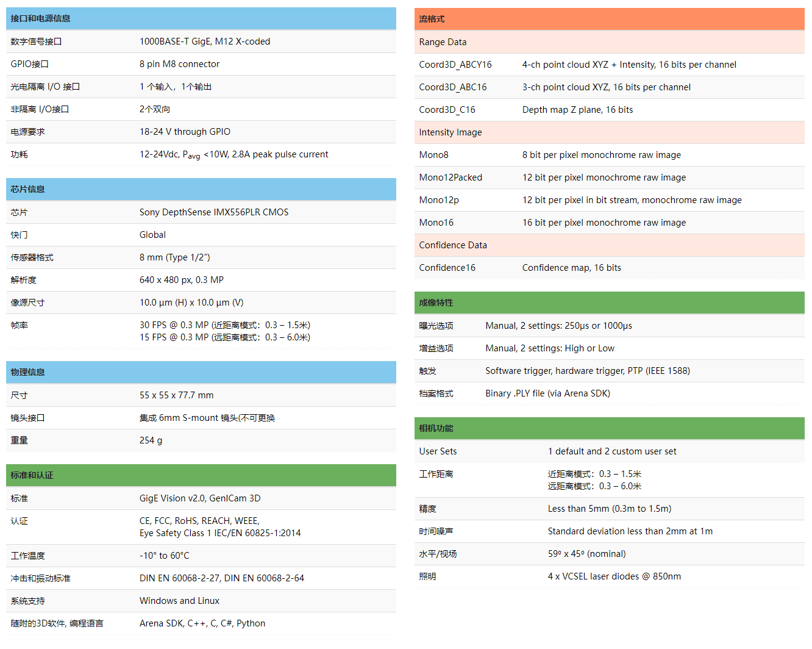Click '8 pin M8 connector' value
The image size is (812, 649).
tap(179, 64)
